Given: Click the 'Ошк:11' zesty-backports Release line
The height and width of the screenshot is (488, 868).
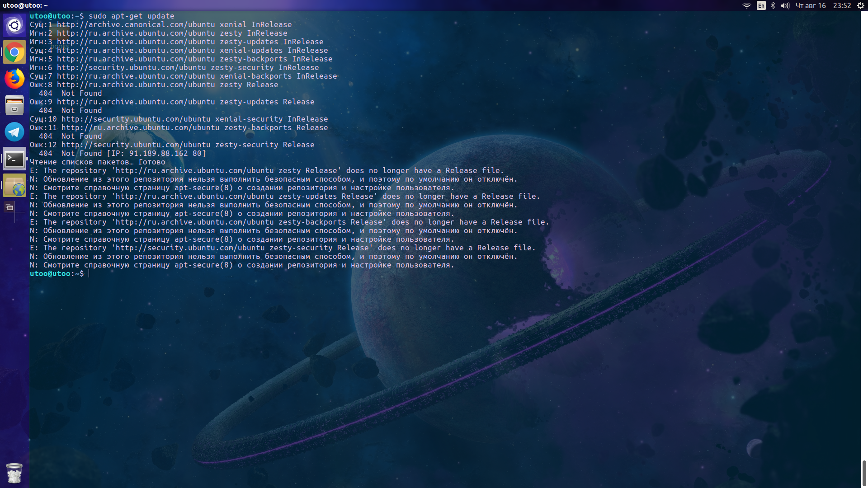Looking at the screenshot, I should coord(179,127).
